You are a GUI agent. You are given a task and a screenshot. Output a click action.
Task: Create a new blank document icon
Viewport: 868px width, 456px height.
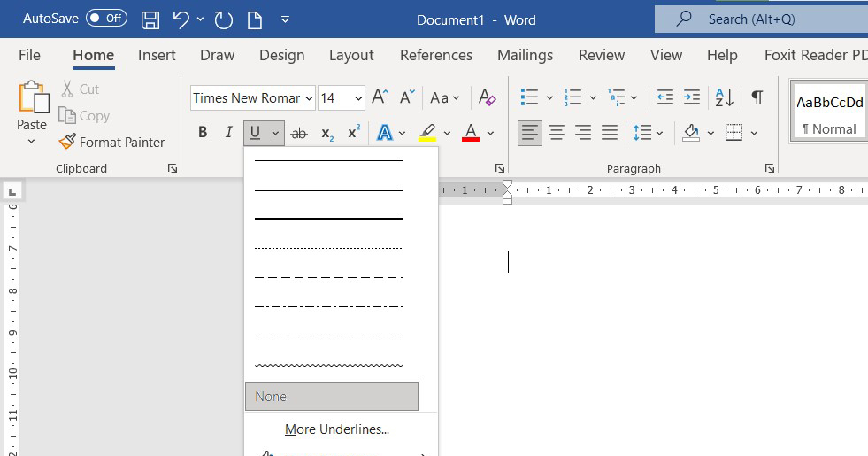point(255,20)
